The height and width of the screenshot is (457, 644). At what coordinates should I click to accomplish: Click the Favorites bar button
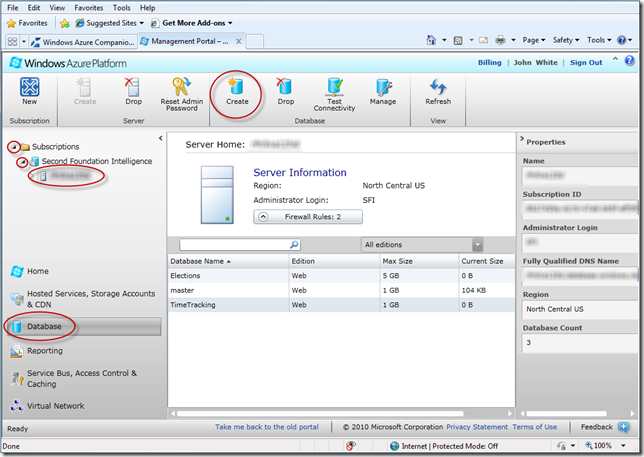coord(27,23)
